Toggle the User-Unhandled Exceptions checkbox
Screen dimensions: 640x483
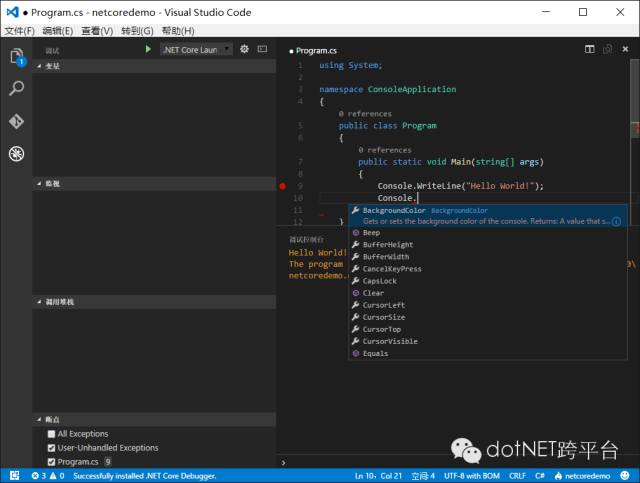pyautogui.click(x=51, y=448)
